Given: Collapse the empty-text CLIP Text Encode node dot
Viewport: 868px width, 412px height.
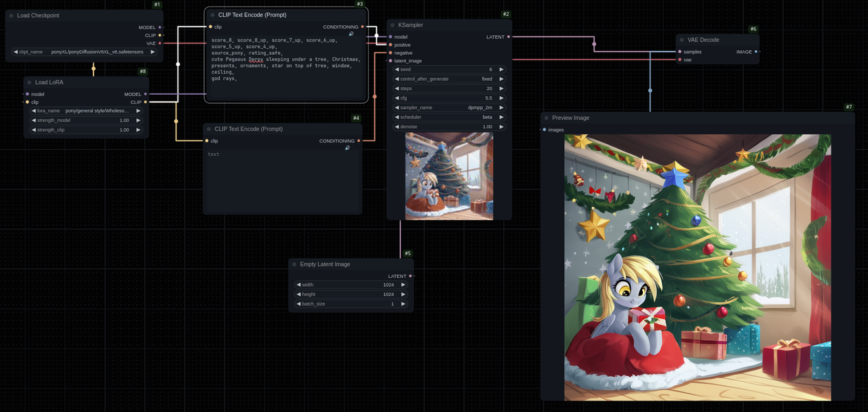Looking at the screenshot, I should (209, 129).
